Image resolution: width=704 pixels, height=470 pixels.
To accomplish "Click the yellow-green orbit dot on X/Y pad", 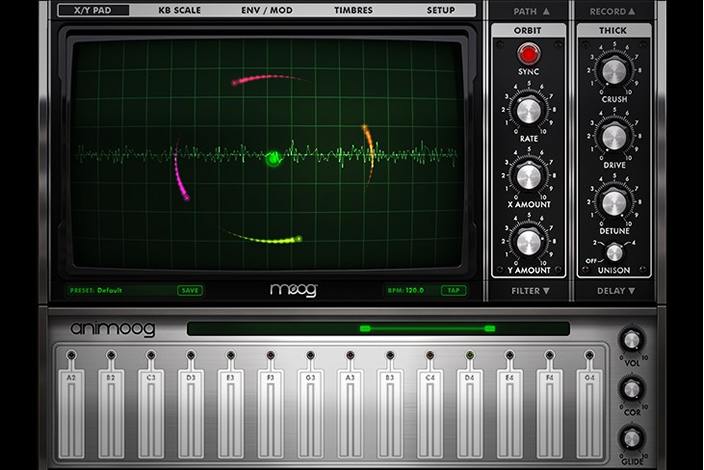I will point(299,239).
